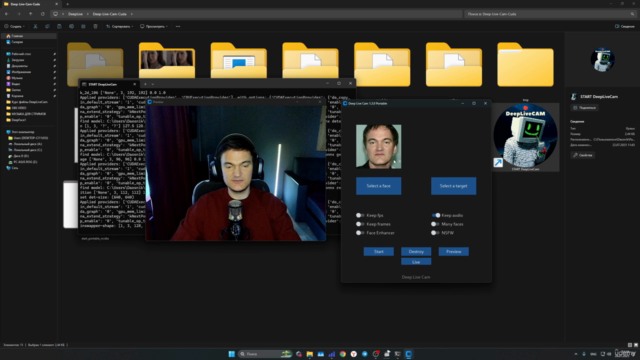This screenshot has width=640, height=360.
Task: Open Telegram from the taskbar
Action: 365,354
